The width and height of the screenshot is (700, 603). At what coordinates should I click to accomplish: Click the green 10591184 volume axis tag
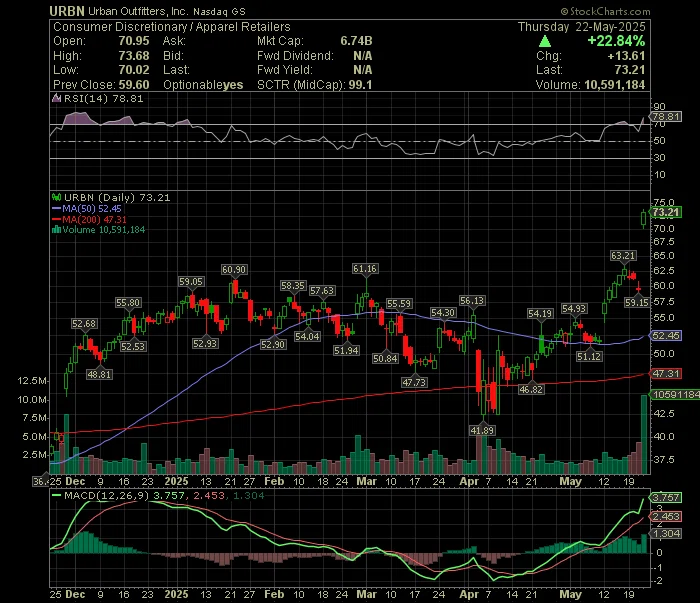(675, 395)
